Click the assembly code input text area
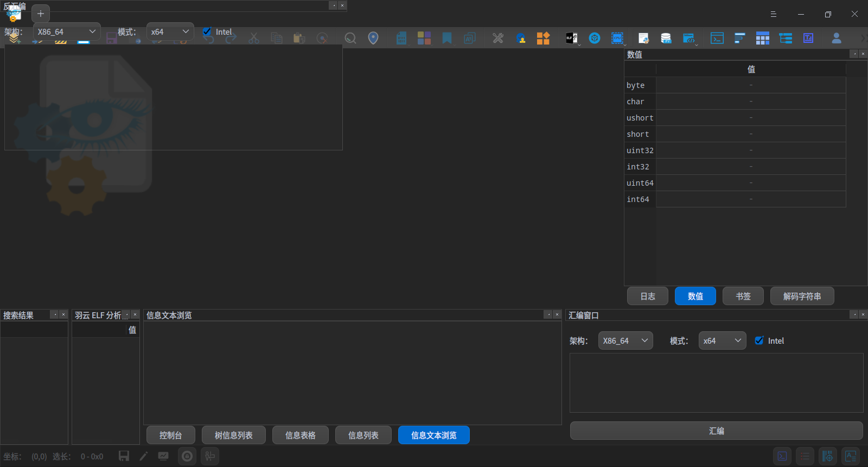This screenshot has width=868, height=467. coord(716,383)
